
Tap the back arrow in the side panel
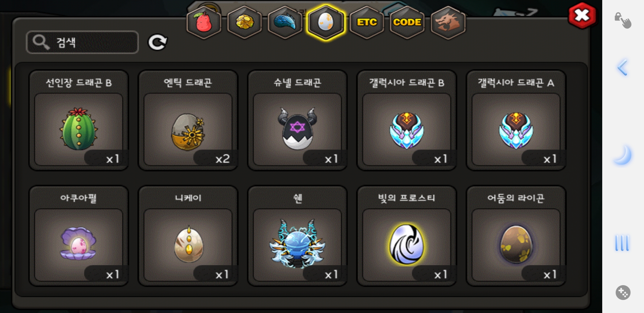click(x=623, y=68)
